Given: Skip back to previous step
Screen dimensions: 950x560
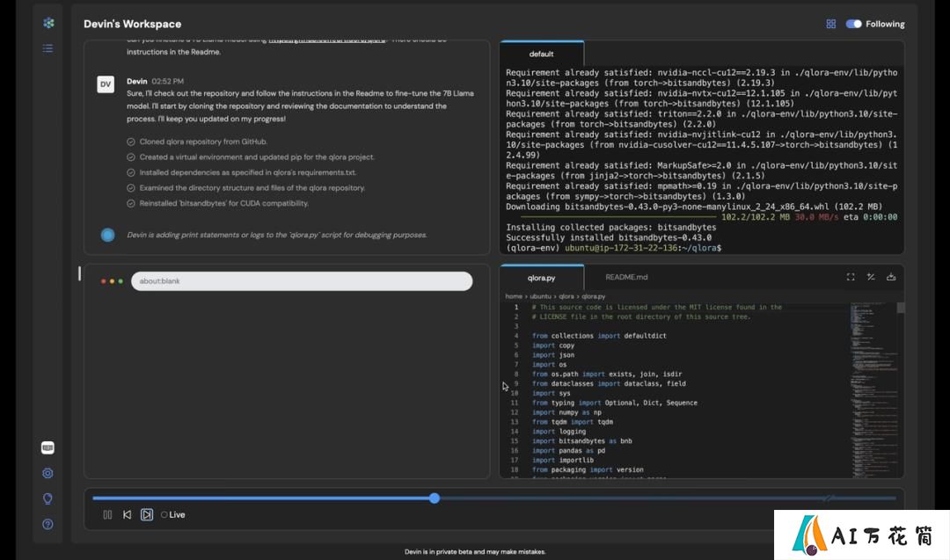Looking at the screenshot, I should pyautogui.click(x=128, y=514).
